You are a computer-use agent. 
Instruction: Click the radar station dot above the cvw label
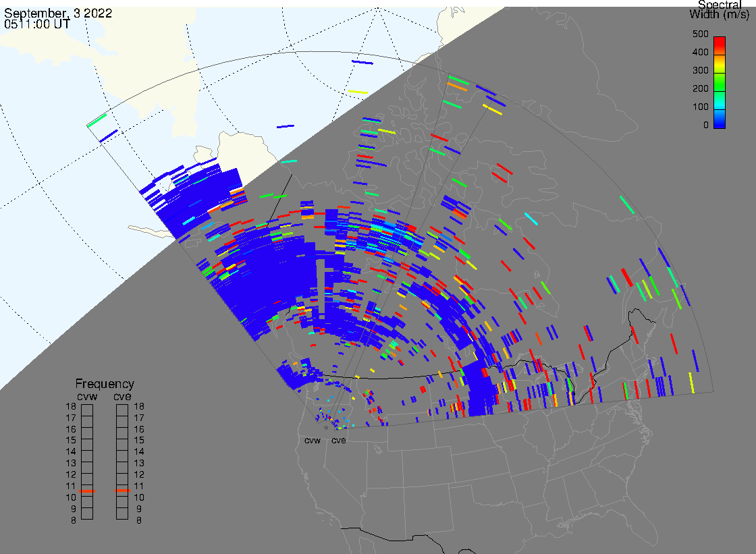click(x=326, y=428)
